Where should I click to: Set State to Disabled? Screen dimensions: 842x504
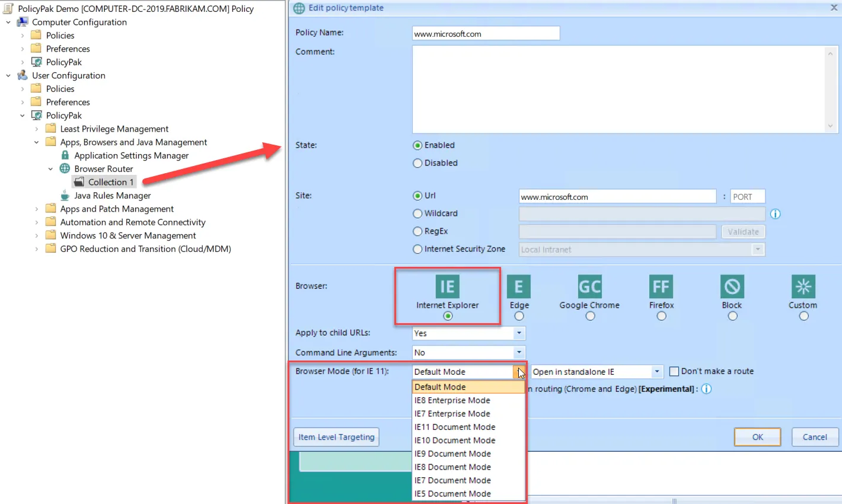pyautogui.click(x=417, y=163)
